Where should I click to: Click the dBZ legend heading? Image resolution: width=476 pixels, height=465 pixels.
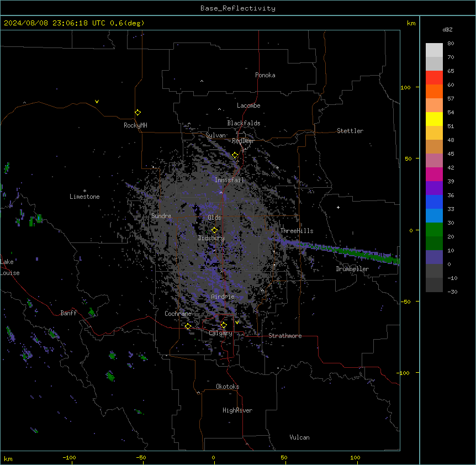447,29
